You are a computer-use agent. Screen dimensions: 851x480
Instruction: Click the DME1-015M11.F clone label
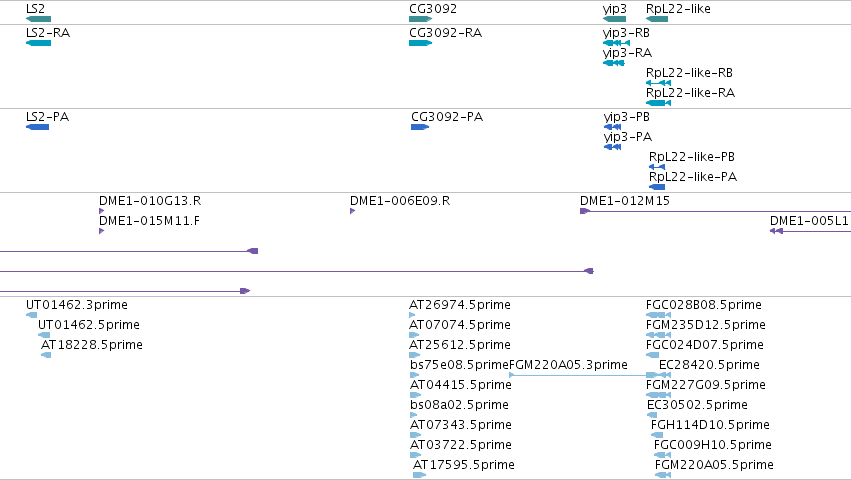[149, 221]
